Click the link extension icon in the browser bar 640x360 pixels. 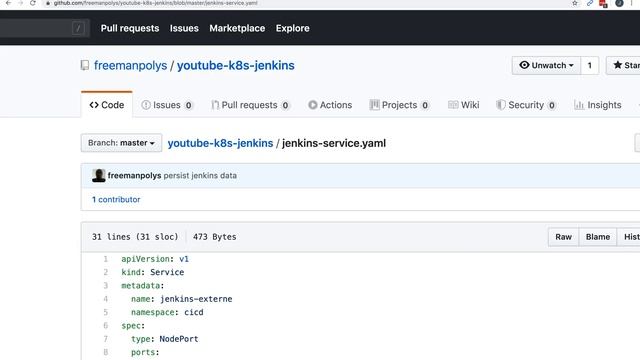coord(590,3)
